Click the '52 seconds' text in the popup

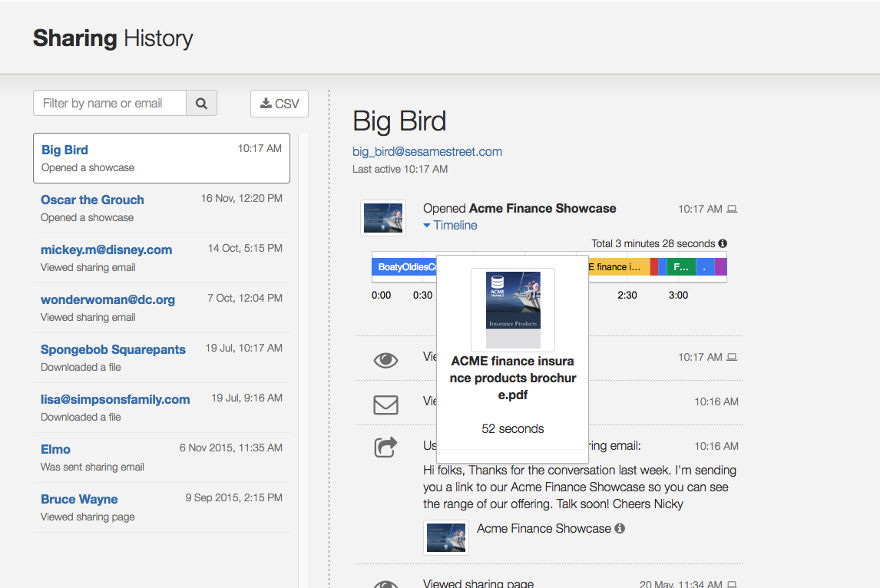pyautogui.click(x=513, y=428)
